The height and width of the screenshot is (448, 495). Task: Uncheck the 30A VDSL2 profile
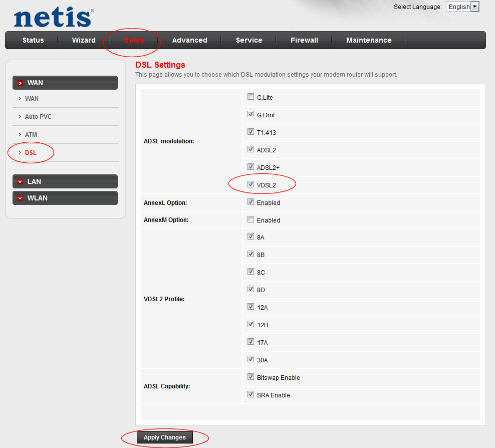tap(251, 359)
